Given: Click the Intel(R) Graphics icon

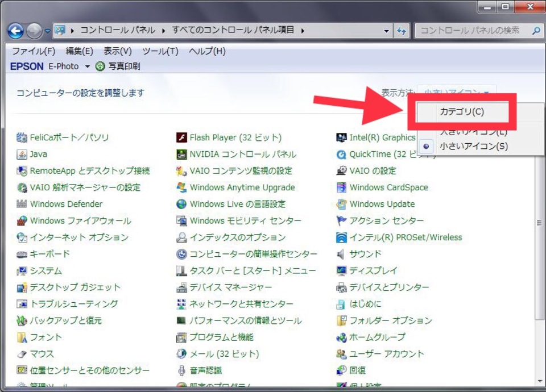Looking at the screenshot, I should click(341, 137).
